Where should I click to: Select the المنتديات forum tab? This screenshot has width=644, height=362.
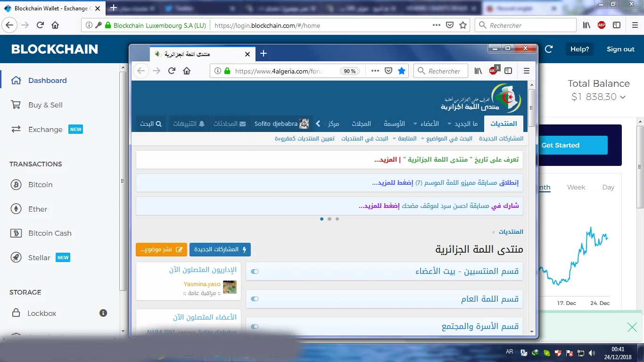[504, 123]
